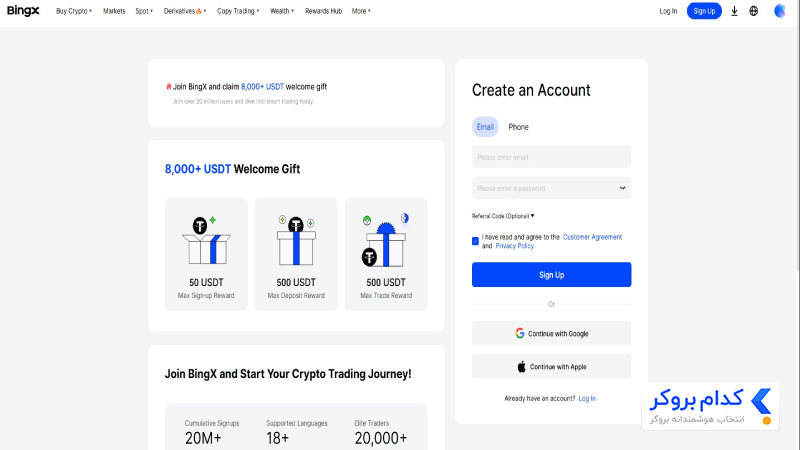Open the language globe icon
Image resolution: width=800 pixels, height=450 pixels.
(754, 11)
